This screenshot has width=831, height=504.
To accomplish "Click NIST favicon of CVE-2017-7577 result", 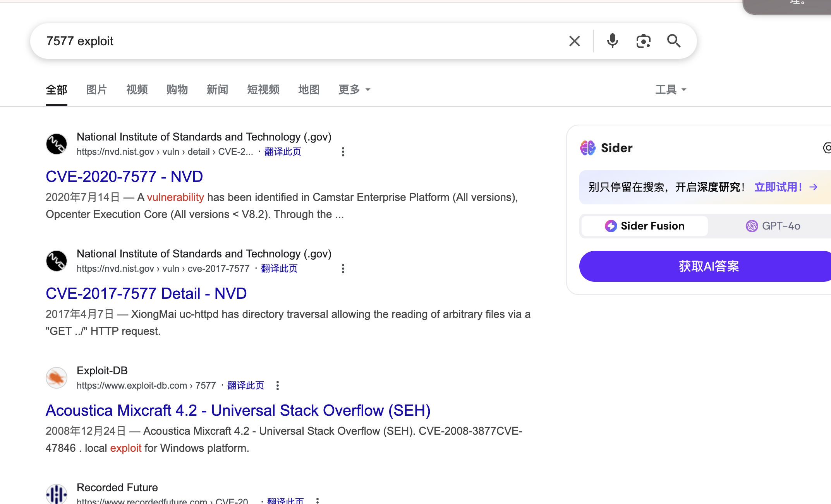I will point(57,261).
